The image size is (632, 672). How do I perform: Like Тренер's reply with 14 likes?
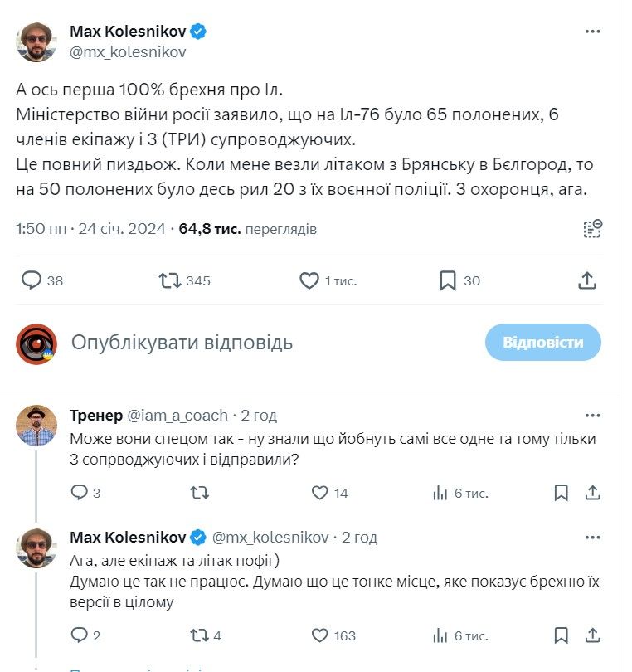coord(320,493)
